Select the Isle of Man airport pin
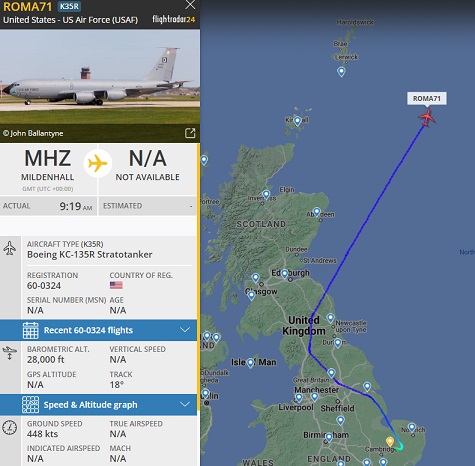Image resolution: width=475 pixels, height=466 pixels. (x=251, y=363)
